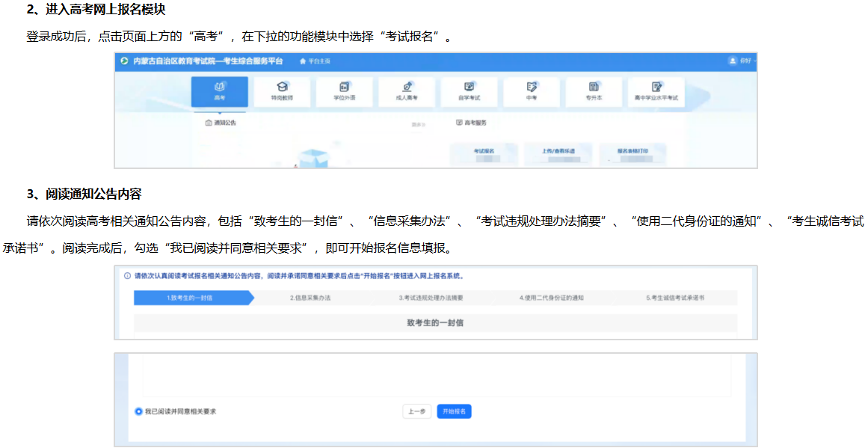The height and width of the screenshot is (448, 868).
Task: Go to step 5.考生诚信考试承诺书
Action: point(675,298)
